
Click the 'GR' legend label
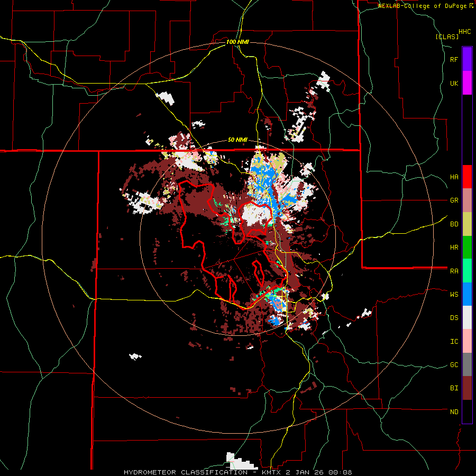coord(454,200)
